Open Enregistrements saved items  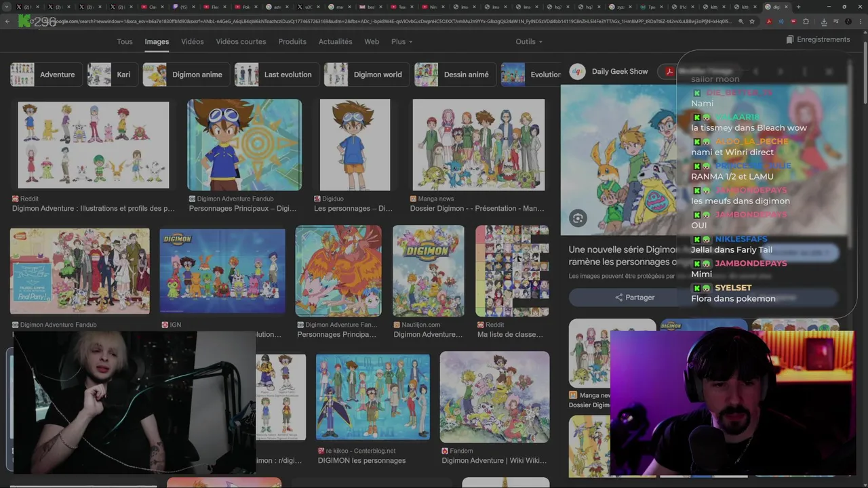pyautogui.click(x=818, y=39)
